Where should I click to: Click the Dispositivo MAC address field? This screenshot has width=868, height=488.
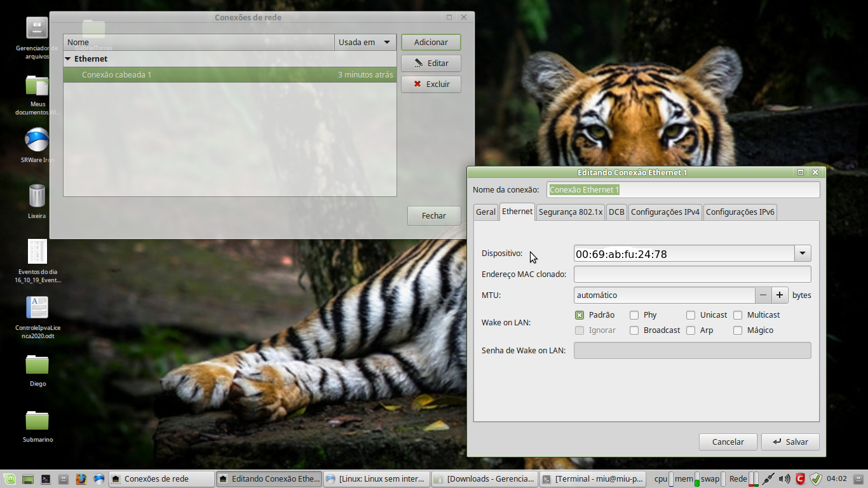pyautogui.click(x=684, y=254)
